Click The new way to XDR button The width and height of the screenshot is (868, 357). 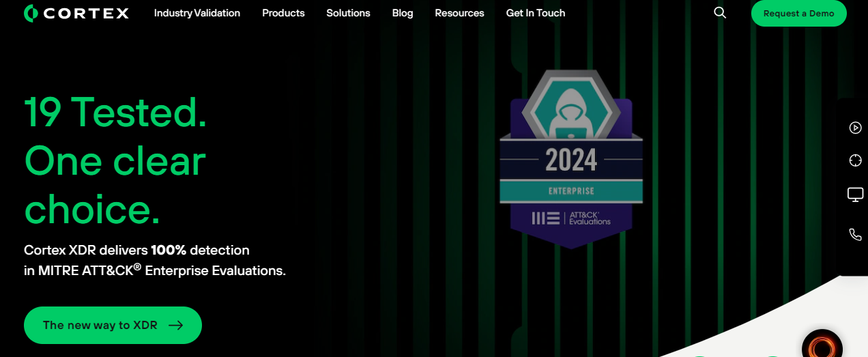113,325
